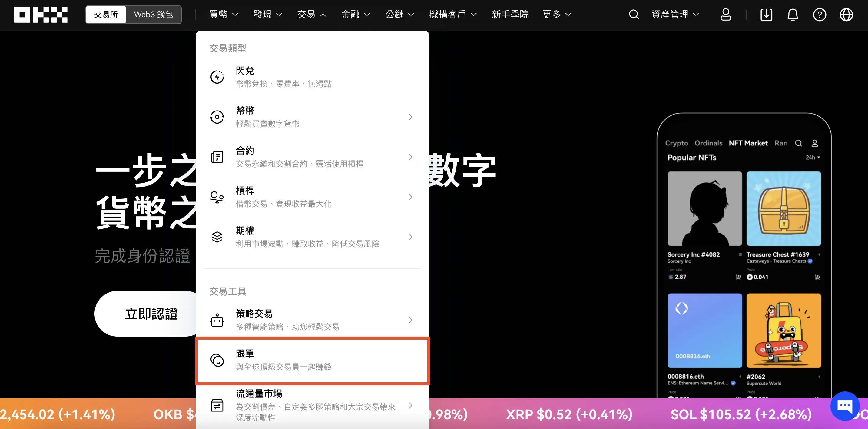The width and height of the screenshot is (868, 429).
Task: Select 期權 menu entry
Action: click(x=312, y=237)
